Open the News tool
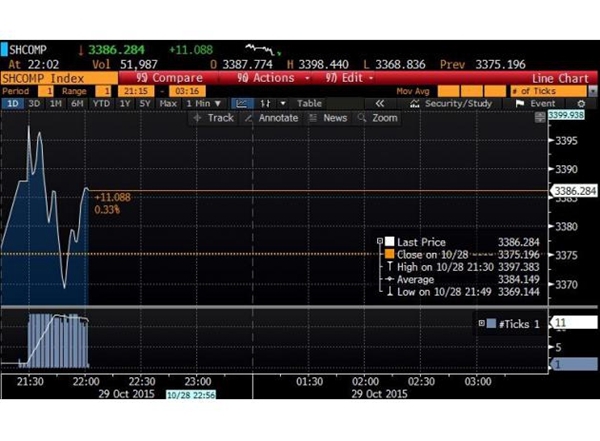Screen dimensions: 600x441 pos(328,118)
